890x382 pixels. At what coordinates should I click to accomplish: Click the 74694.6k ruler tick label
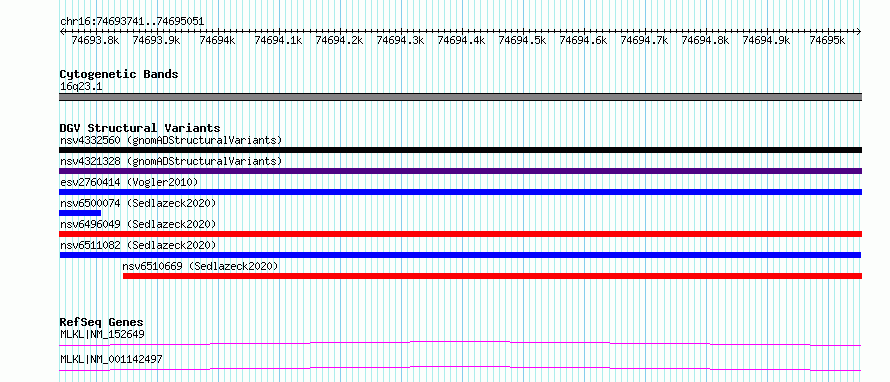pyautogui.click(x=583, y=40)
